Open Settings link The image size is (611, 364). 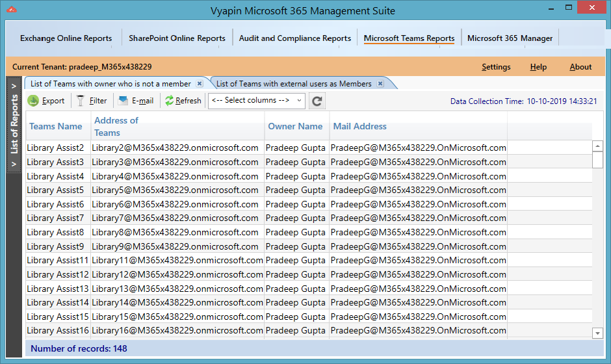[496, 67]
